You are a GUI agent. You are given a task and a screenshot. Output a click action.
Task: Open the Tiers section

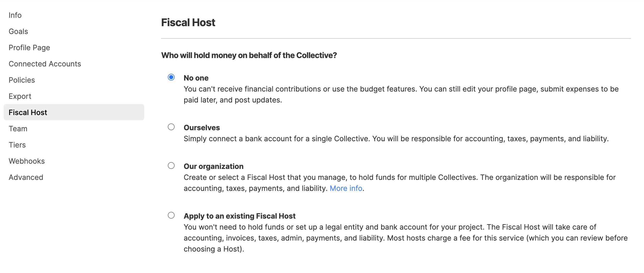click(17, 145)
